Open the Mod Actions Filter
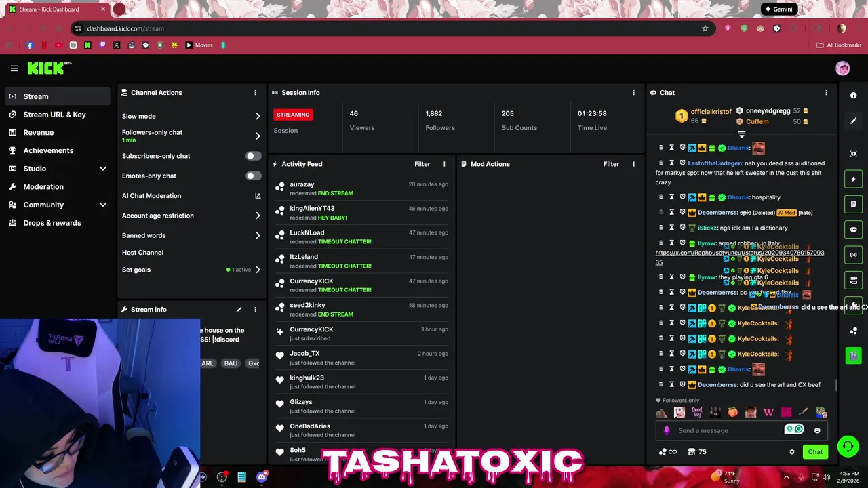This screenshot has height=488, width=868. [611, 164]
